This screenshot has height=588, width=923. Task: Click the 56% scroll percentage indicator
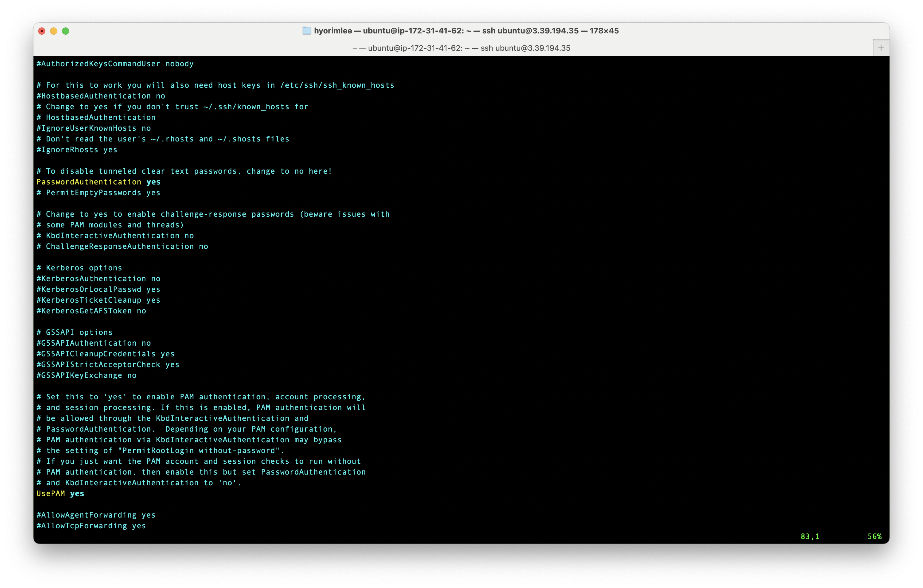pos(874,537)
